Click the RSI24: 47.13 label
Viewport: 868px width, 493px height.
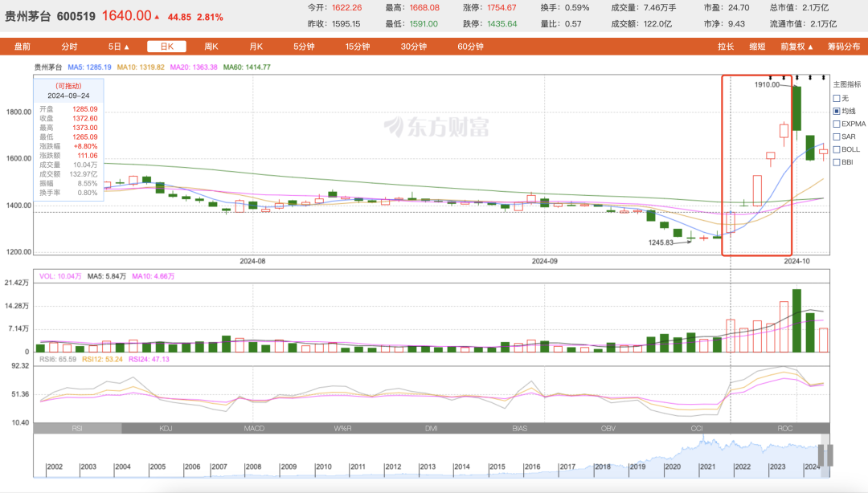[x=149, y=359]
